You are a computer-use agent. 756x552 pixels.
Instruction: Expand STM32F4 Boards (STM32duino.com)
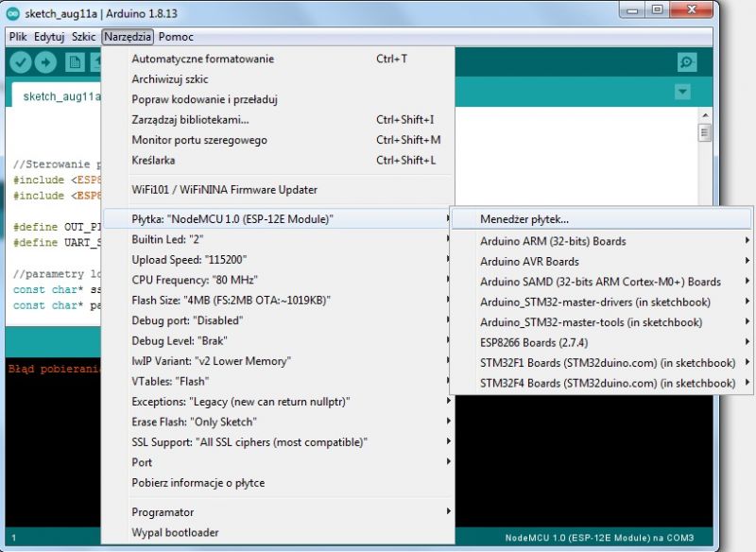coord(601,383)
